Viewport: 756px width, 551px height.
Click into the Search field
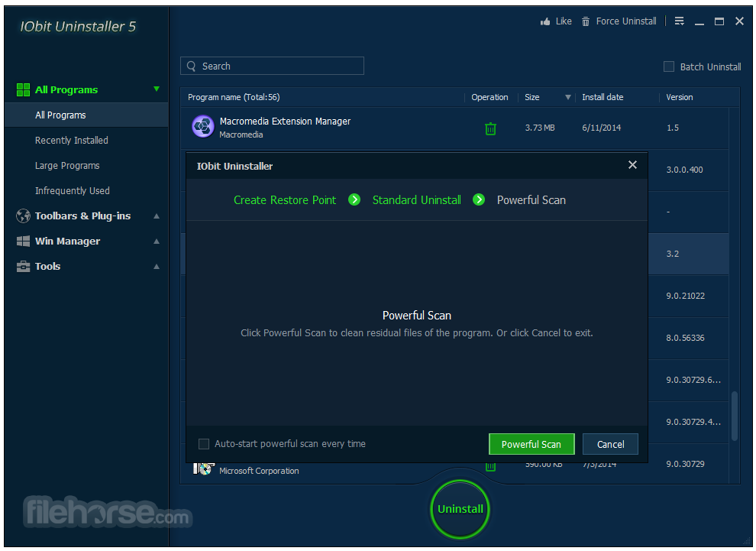pyautogui.click(x=272, y=66)
